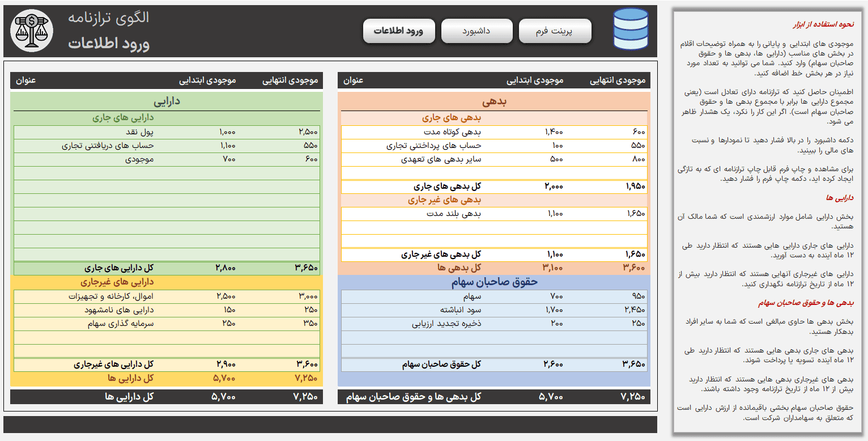Image resolution: width=868 pixels, height=441 pixels.
Task: Click the بدهی های غیر جاری subsection heading
Action: (x=445, y=200)
